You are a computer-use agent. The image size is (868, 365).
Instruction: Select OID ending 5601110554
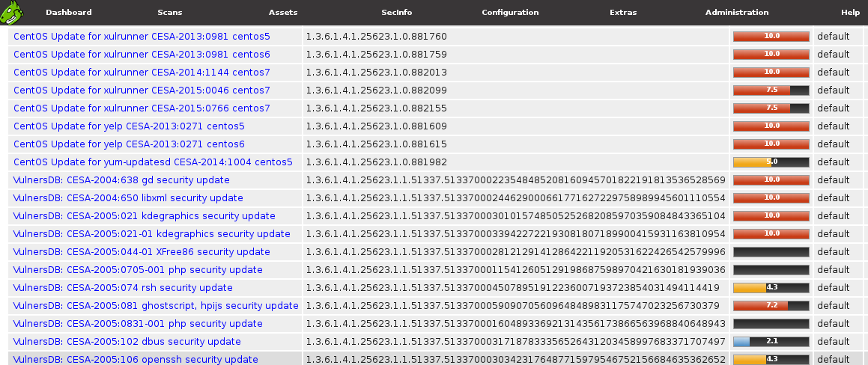pos(516,198)
